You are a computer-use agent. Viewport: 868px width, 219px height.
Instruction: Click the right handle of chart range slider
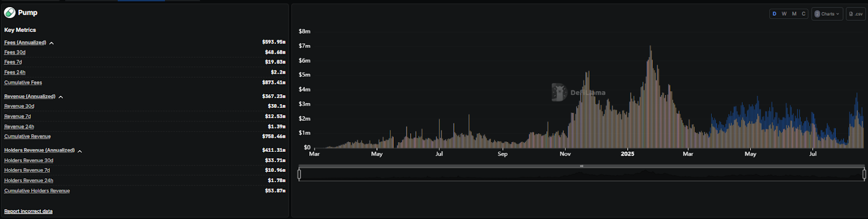coord(864,174)
